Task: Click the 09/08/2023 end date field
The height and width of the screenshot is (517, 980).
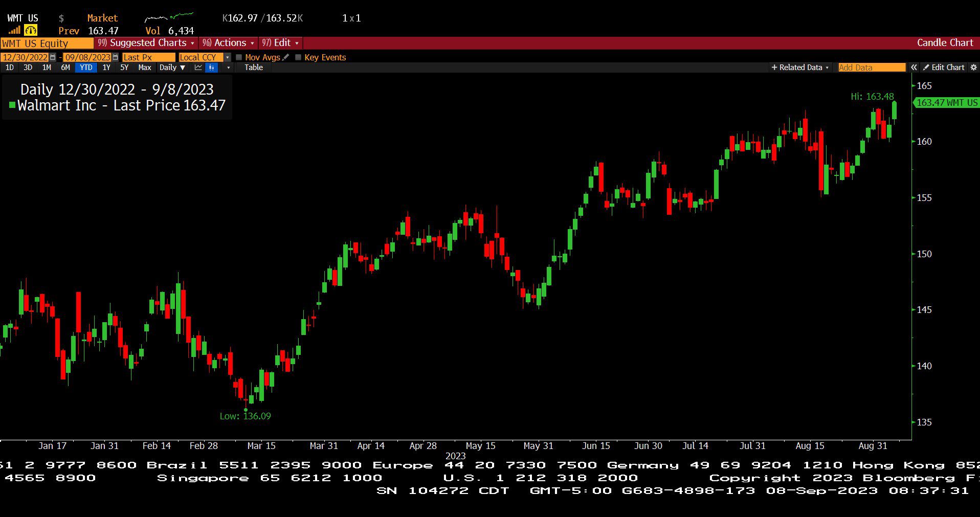Action: point(87,57)
